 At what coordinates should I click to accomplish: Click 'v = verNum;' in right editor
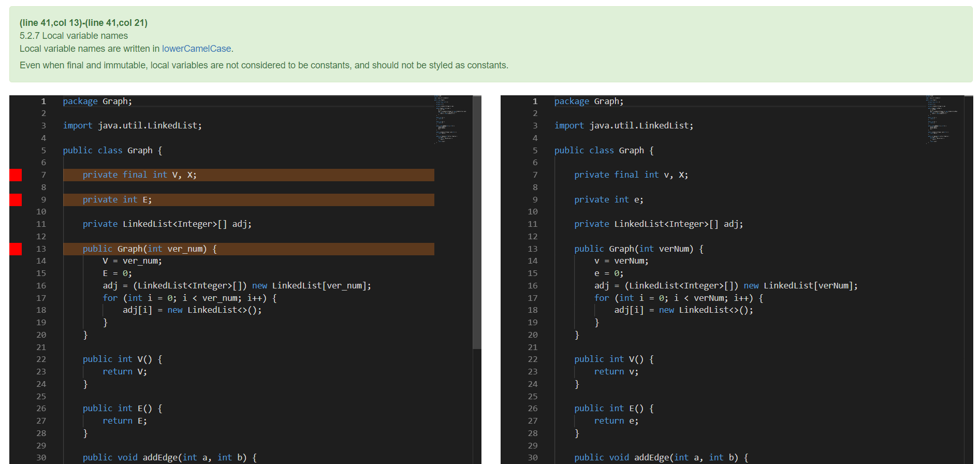pyautogui.click(x=621, y=261)
